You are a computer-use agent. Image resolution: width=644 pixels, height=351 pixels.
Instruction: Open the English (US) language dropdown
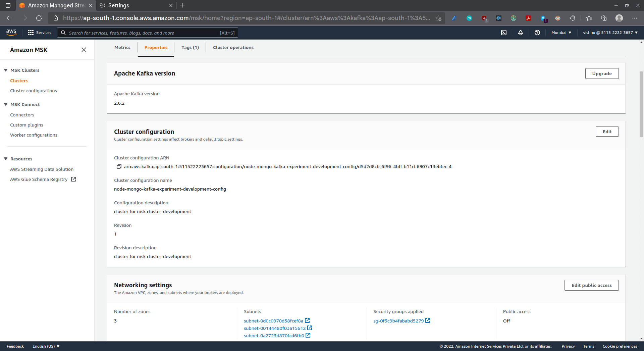tap(46, 346)
